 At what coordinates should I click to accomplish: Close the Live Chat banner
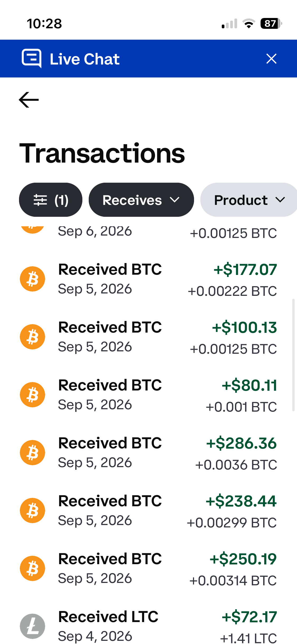tap(271, 59)
